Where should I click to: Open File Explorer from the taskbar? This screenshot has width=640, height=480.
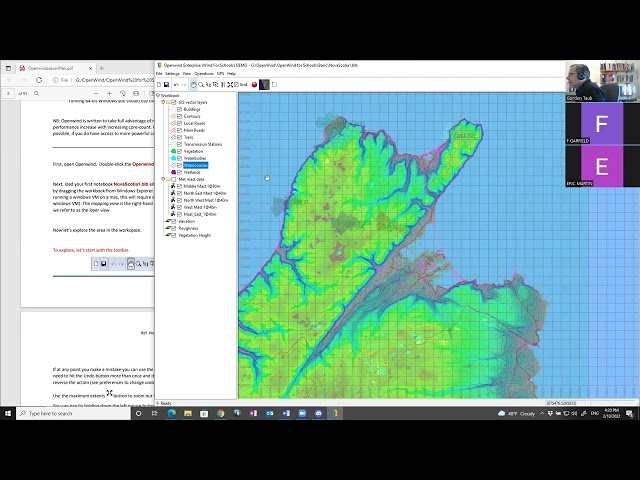188,413
